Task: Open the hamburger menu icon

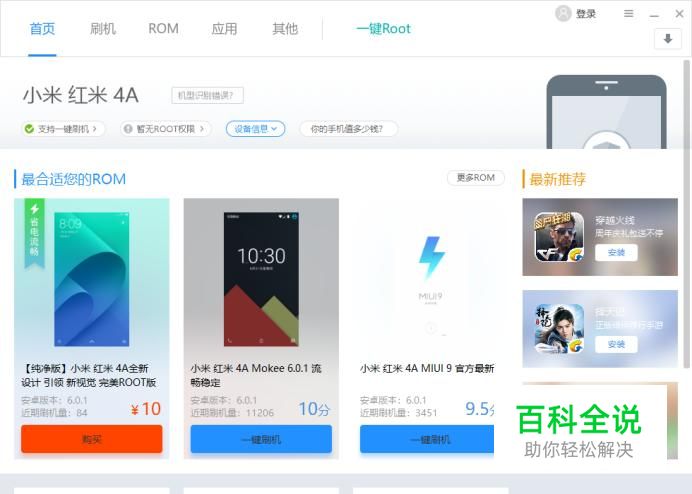Action: pyautogui.click(x=628, y=14)
